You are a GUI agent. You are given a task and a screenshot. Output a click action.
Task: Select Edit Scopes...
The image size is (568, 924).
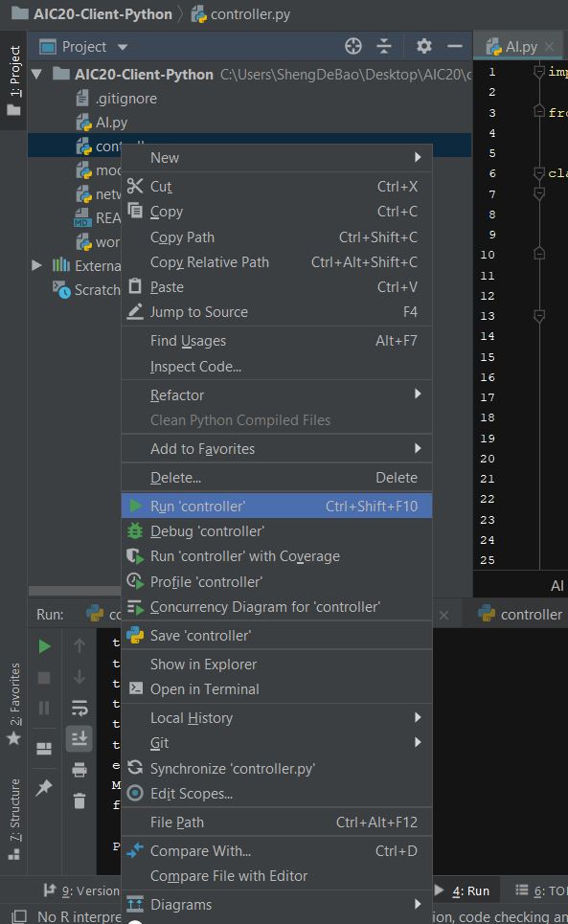coord(277,793)
